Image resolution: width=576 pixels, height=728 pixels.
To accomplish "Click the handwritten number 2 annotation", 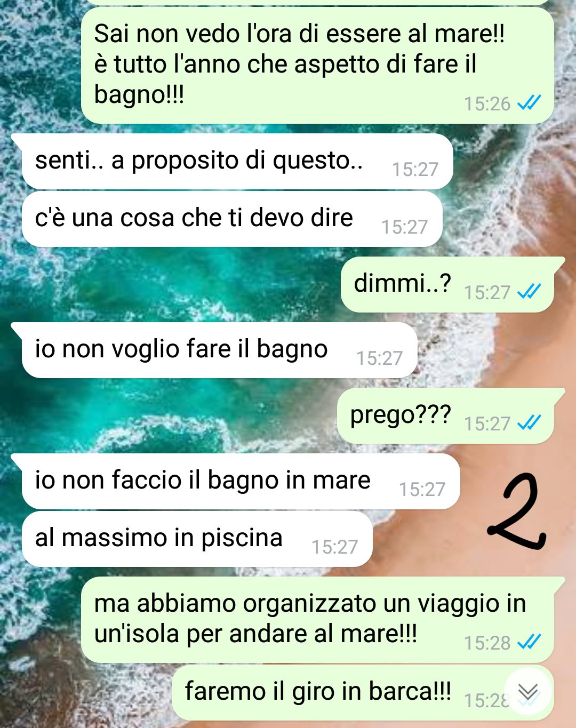I will coord(516,512).
